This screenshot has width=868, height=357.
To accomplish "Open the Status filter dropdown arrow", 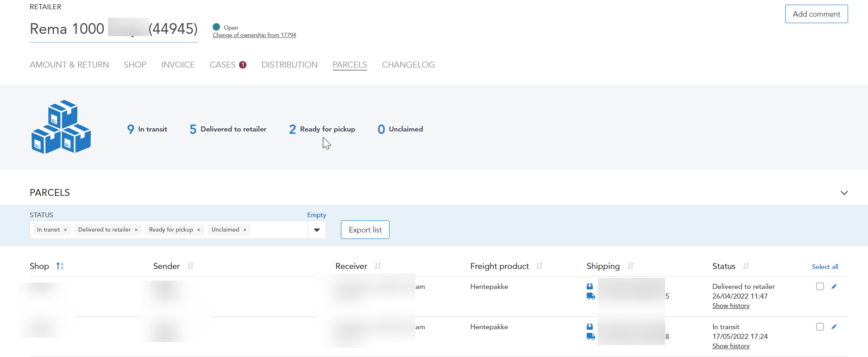I will 317,230.
